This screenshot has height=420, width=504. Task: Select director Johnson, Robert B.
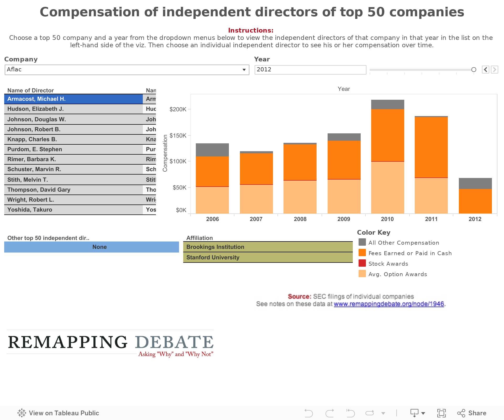pos(73,129)
